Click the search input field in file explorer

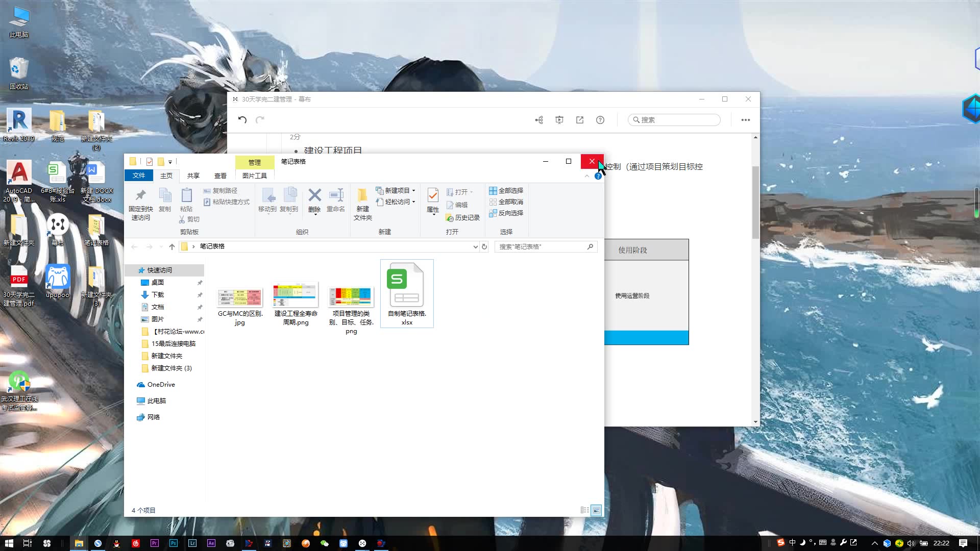[x=542, y=246]
